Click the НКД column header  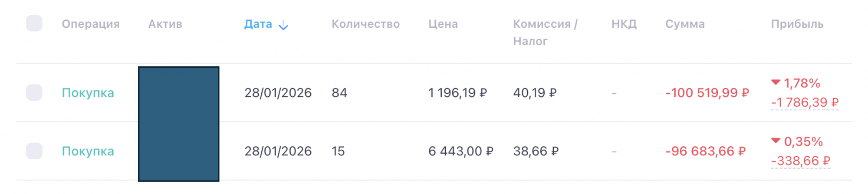click(x=624, y=24)
